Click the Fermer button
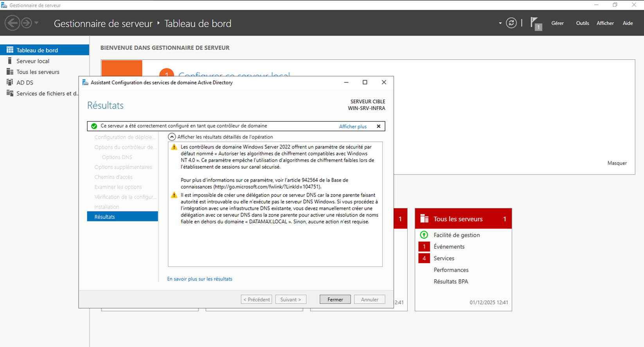The image size is (644, 347). click(335, 299)
